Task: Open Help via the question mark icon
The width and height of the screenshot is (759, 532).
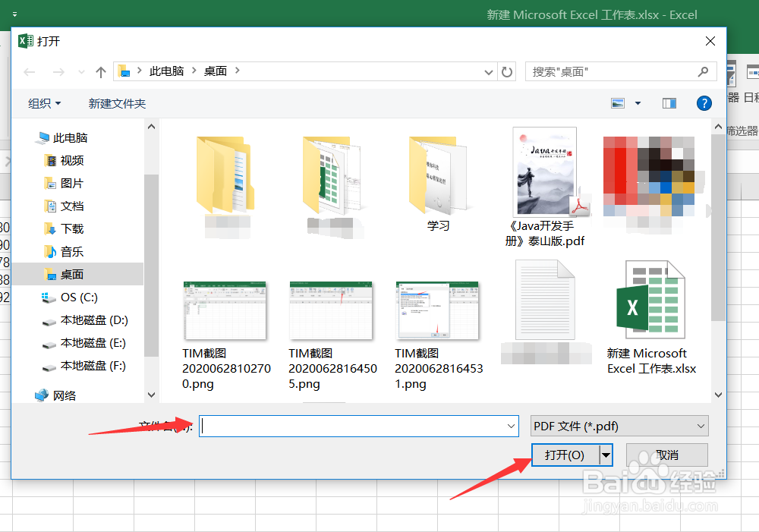Action: [704, 103]
